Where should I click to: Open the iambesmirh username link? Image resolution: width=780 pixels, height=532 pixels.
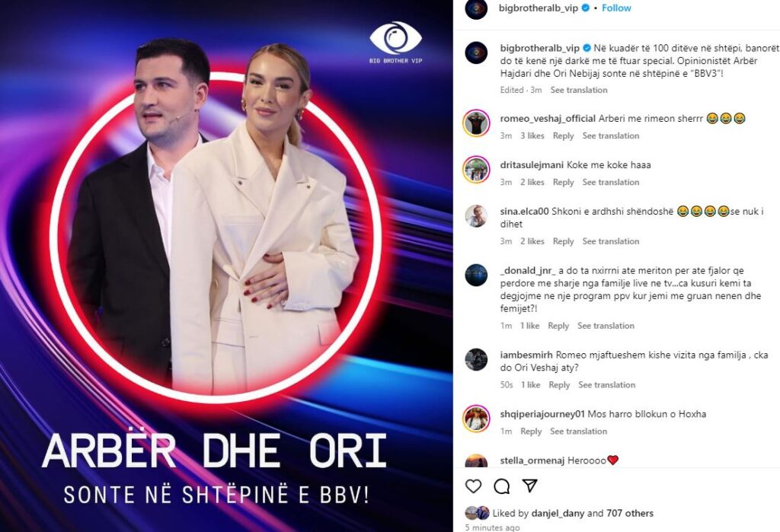526,355
